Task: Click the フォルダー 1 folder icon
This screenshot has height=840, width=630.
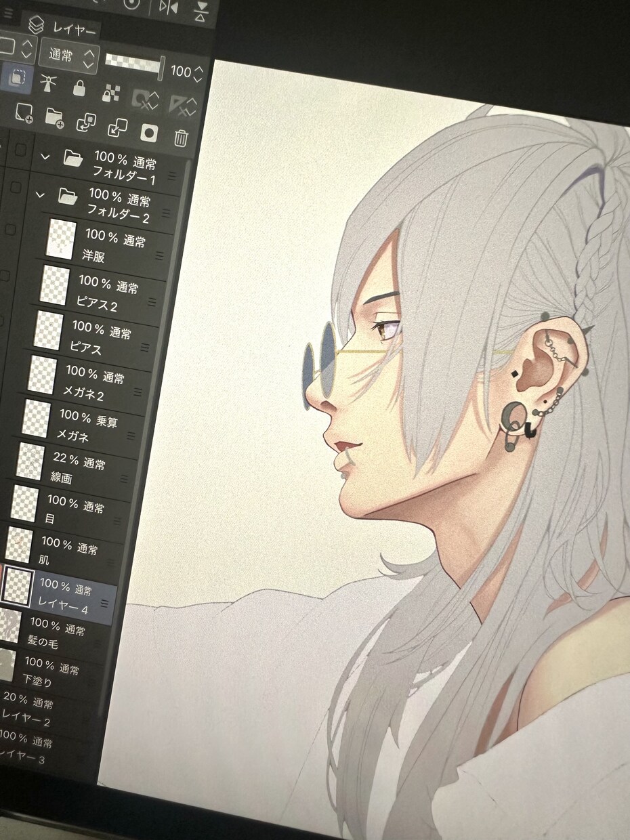Action: [72, 159]
